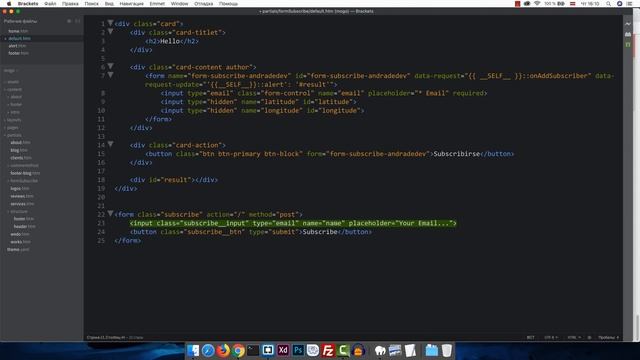Click line number 15 in gutter

pyautogui.click(x=101, y=154)
